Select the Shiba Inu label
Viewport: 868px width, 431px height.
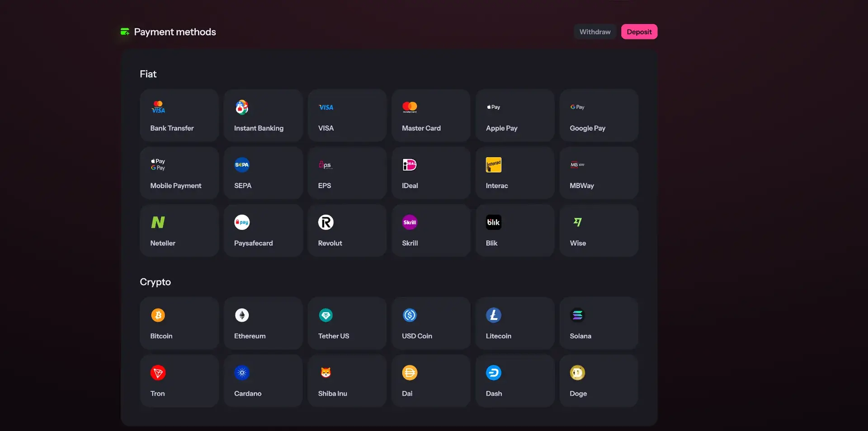click(x=333, y=393)
